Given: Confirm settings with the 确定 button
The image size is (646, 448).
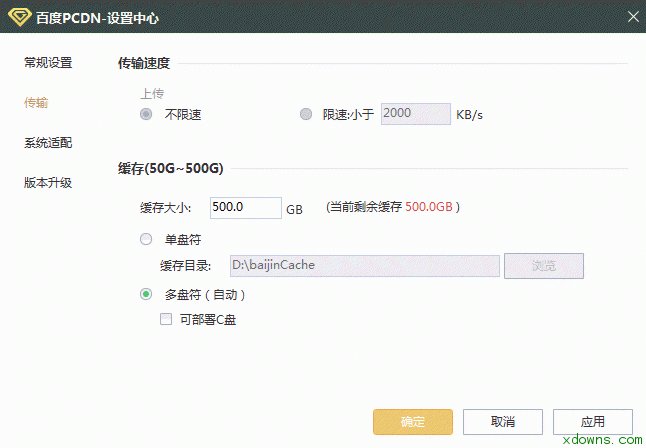Looking at the screenshot, I should click(x=413, y=422).
